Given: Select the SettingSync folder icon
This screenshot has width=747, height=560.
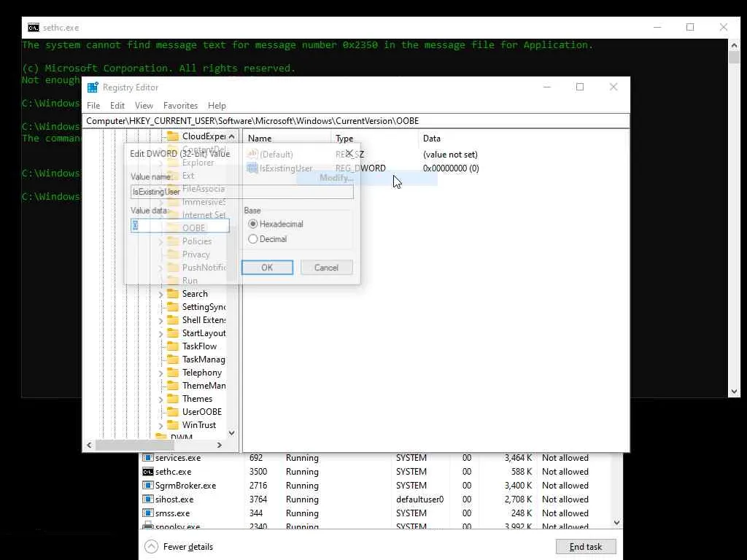Looking at the screenshot, I should tap(172, 307).
